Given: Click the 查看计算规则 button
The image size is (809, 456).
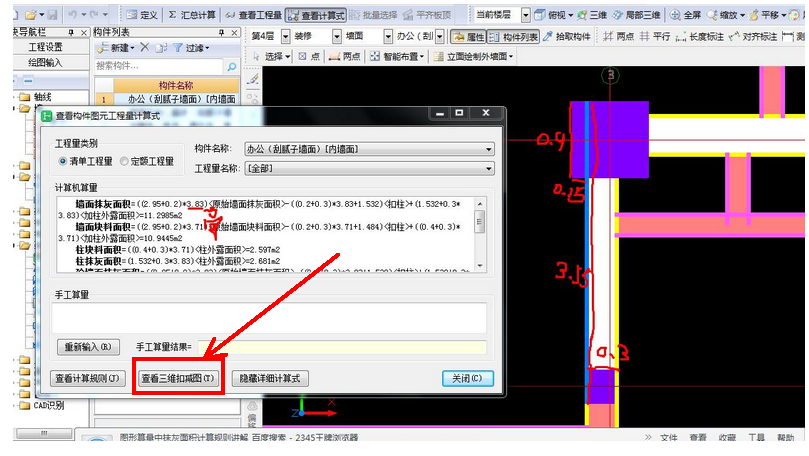Looking at the screenshot, I should pyautogui.click(x=87, y=379).
